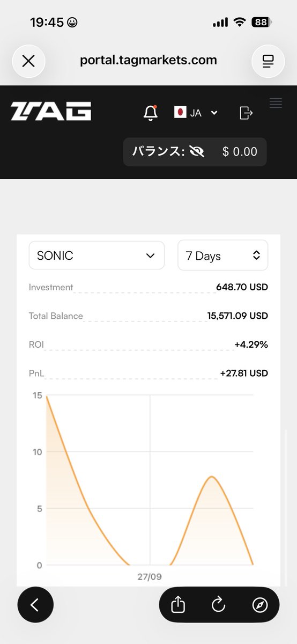Tap the logout icon
297x644 pixels.
click(246, 113)
